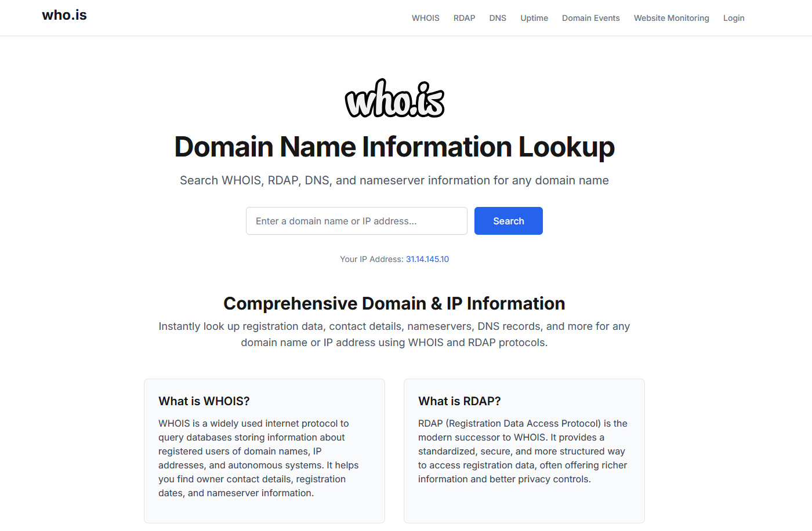Open the WHOIS navigation link
This screenshot has width=812, height=531.
click(425, 18)
